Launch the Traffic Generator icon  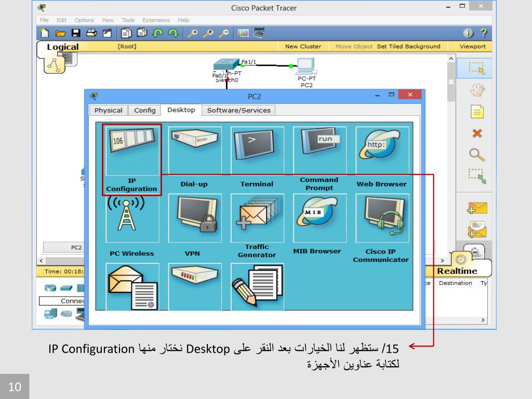coord(257,218)
